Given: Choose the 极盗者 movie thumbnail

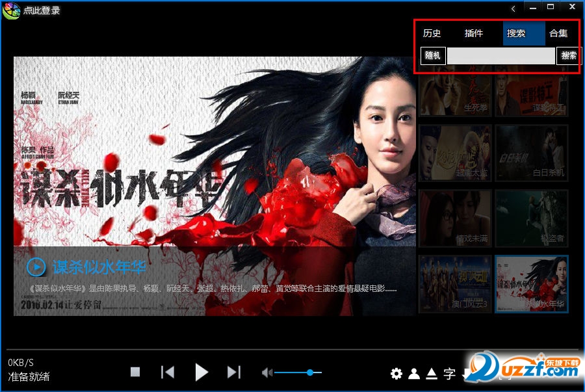Looking at the screenshot, I should coord(532,218).
